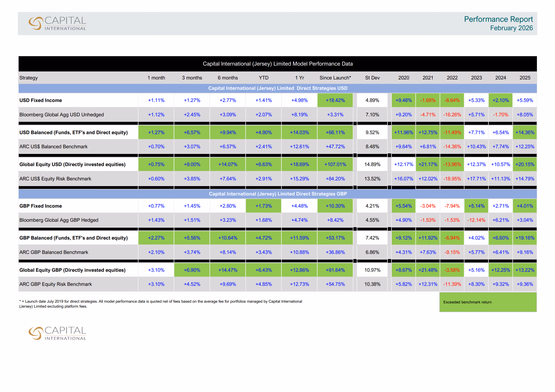Image resolution: width=555 pixels, height=392 pixels.
Task: Click the 'Direct Strategies USD' section heading
Action: (x=278, y=88)
